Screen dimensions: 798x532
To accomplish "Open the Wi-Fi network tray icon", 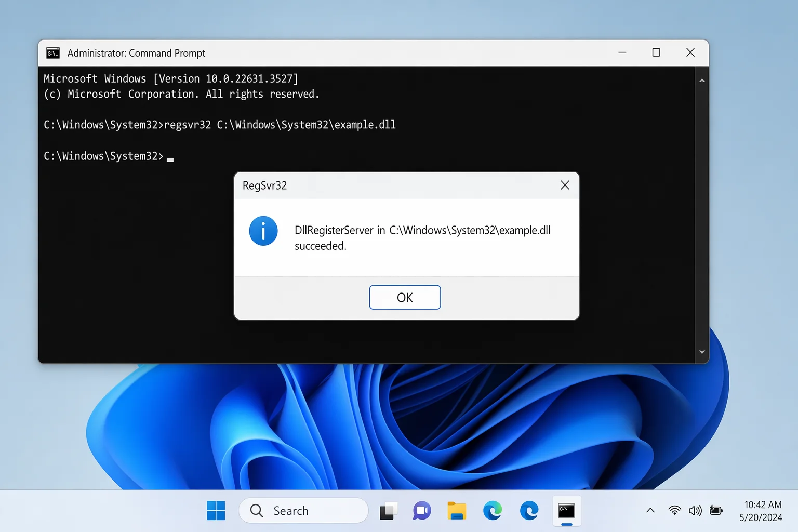I will 674,511.
